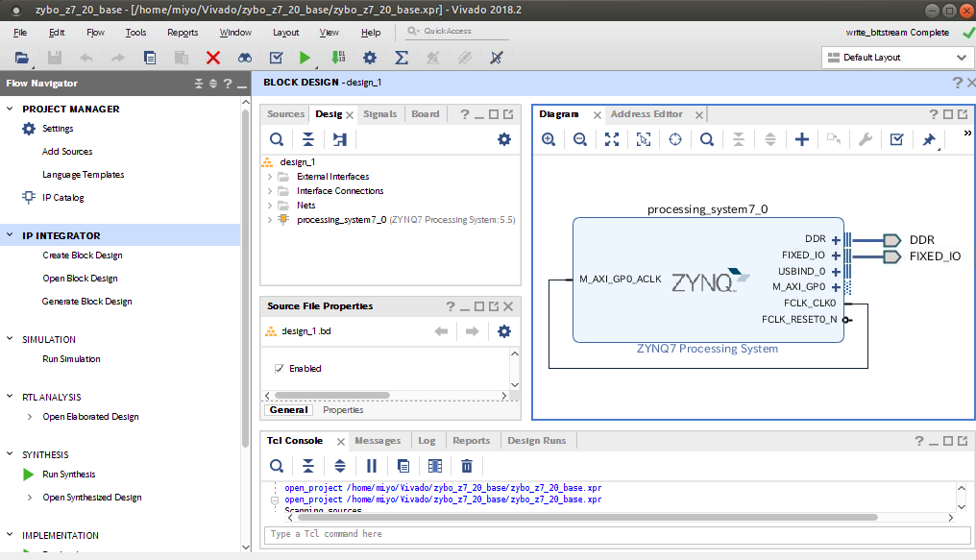Screen dimensions: 976x560
Task: Click the pin icon in Diagram toolbar
Action: [929, 139]
